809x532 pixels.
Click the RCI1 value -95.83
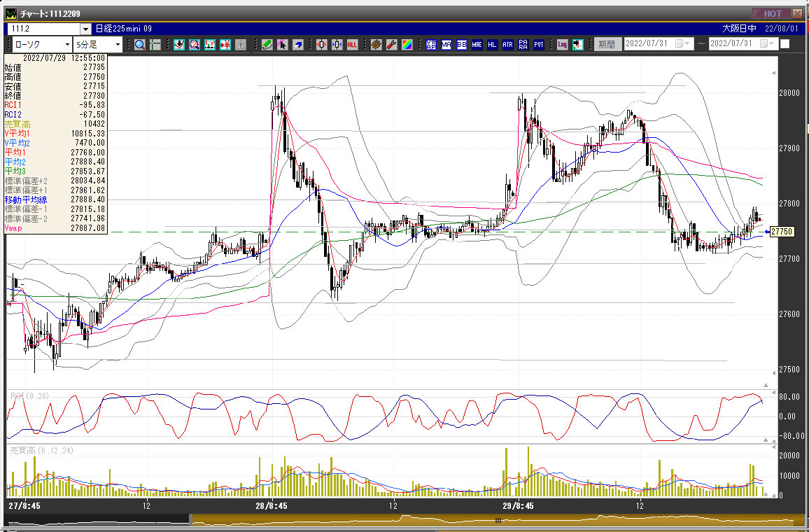click(91, 105)
